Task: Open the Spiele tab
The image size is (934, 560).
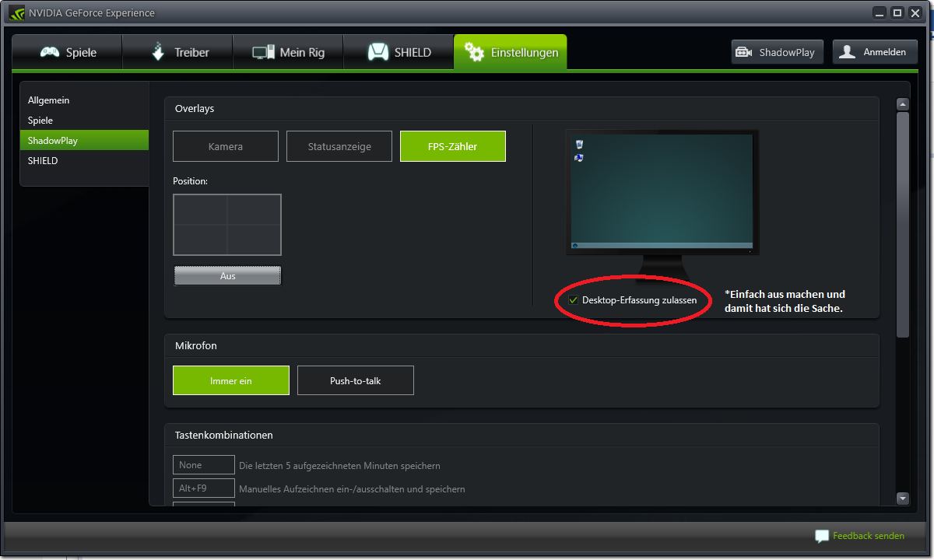Action: [68, 52]
